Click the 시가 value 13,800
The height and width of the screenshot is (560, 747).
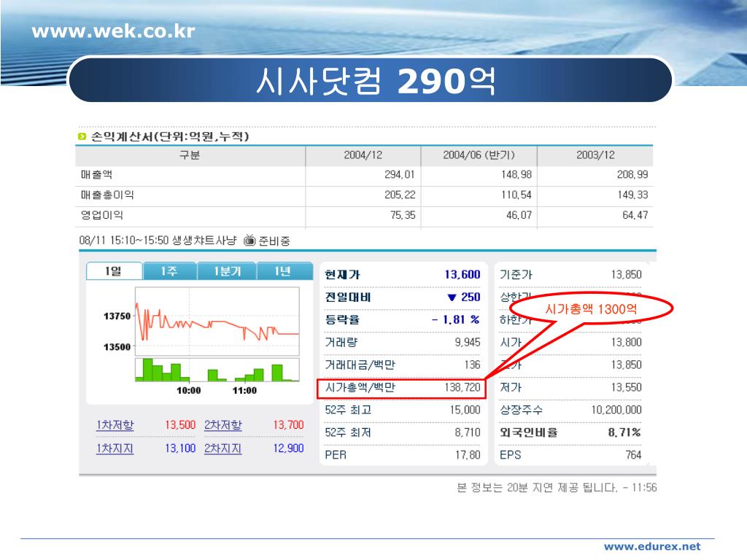[x=626, y=343]
